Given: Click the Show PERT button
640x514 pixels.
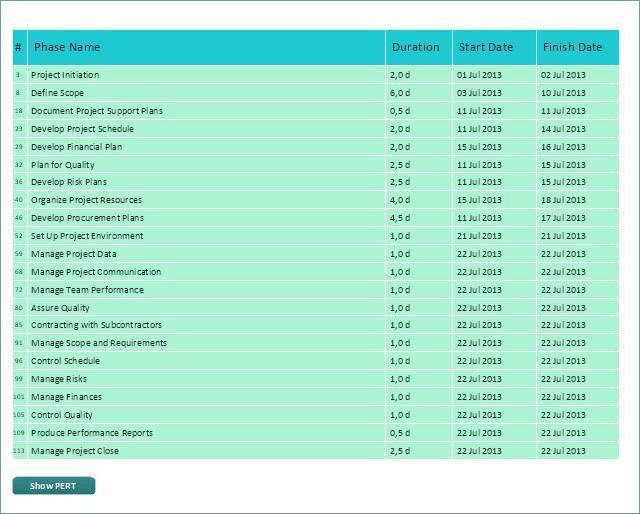Looking at the screenshot, I should click(54, 486).
